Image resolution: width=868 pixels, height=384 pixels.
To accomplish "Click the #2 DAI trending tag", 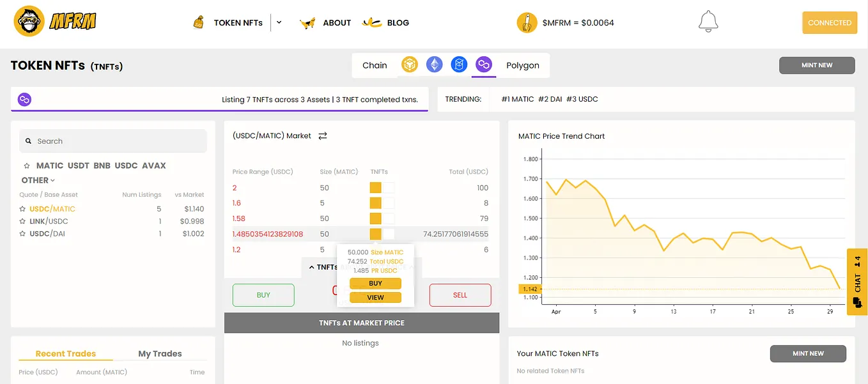I will pos(550,99).
